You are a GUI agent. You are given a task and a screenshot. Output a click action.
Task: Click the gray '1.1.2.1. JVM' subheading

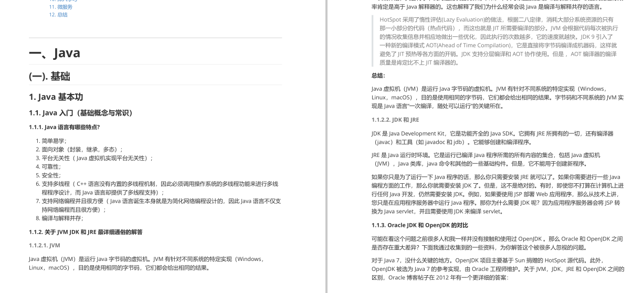tap(45, 245)
